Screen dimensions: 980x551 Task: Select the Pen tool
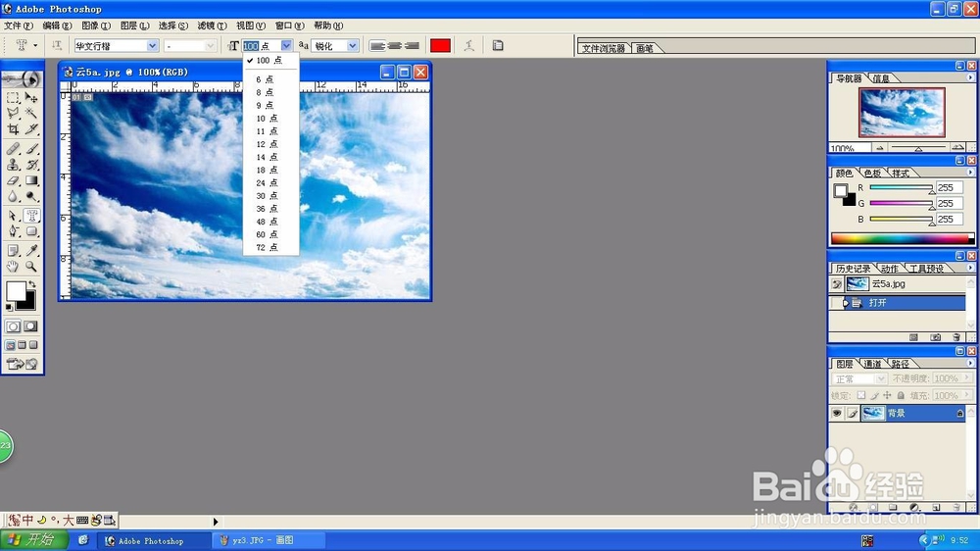13,231
